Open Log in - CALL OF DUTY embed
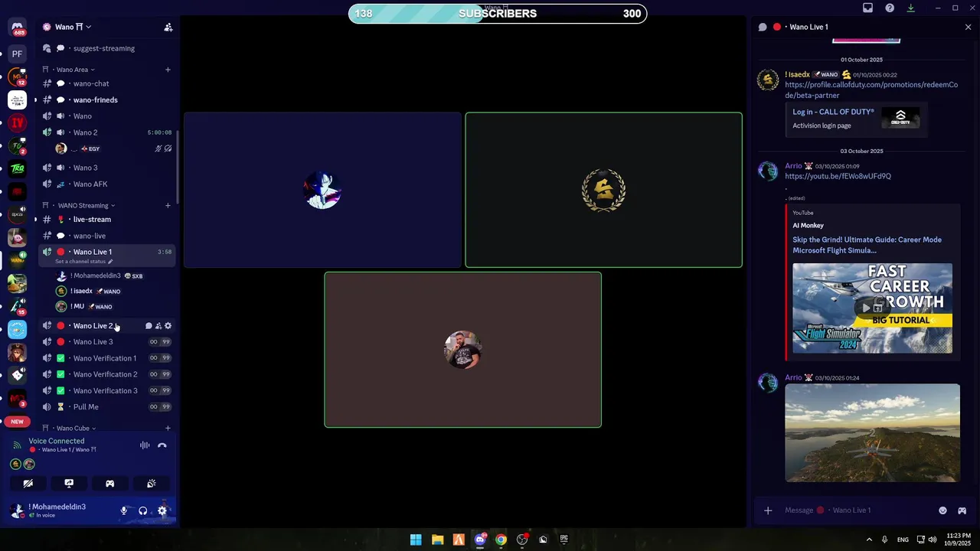Screen dimensions: 980x551 833,112
